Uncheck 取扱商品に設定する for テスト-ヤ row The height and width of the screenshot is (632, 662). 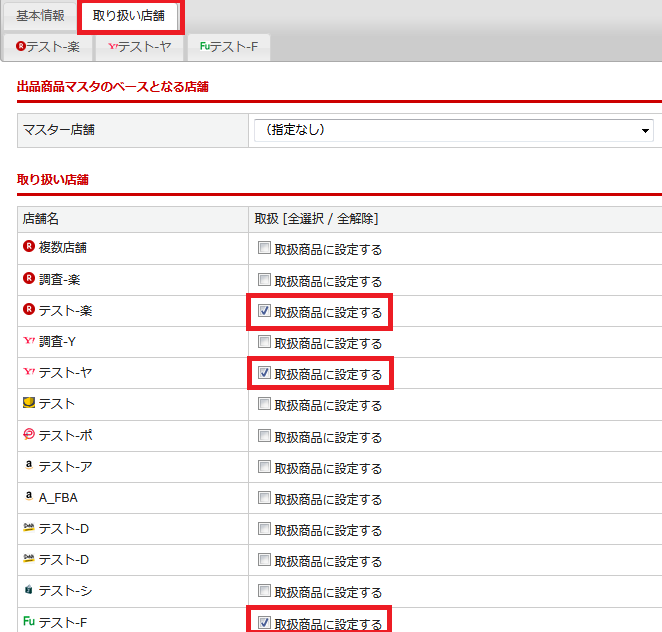point(264,372)
